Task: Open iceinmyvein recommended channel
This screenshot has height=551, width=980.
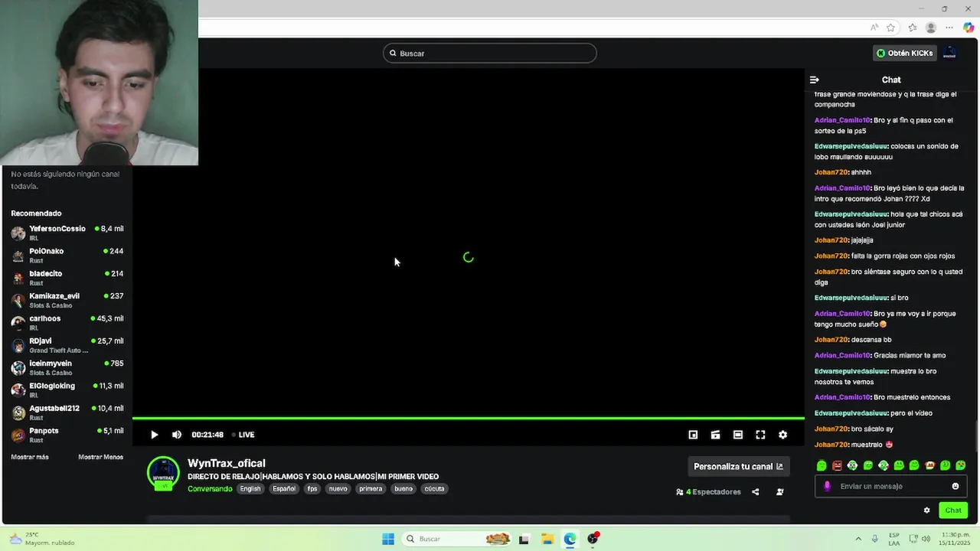Action: point(67,367)
